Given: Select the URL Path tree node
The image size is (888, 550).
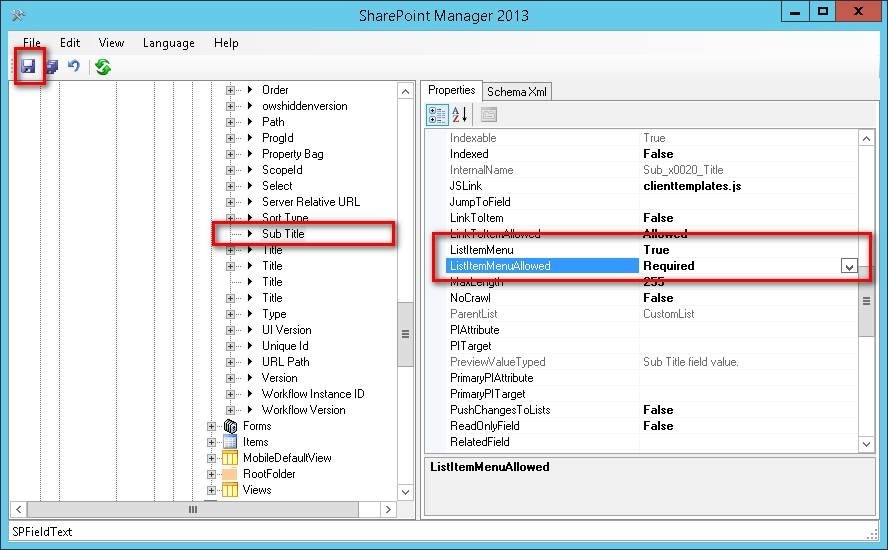Looking at the screenshot, I should point(285,361).
